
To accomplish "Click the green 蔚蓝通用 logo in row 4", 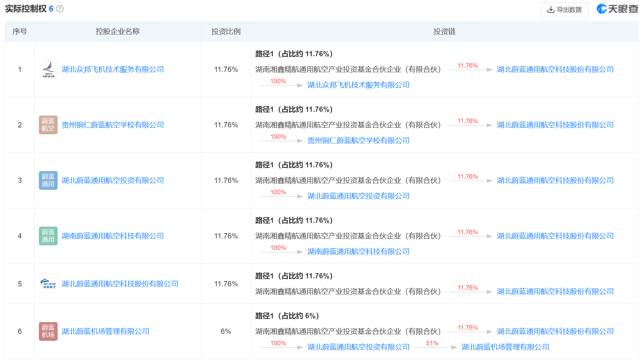I will point(48,236).
